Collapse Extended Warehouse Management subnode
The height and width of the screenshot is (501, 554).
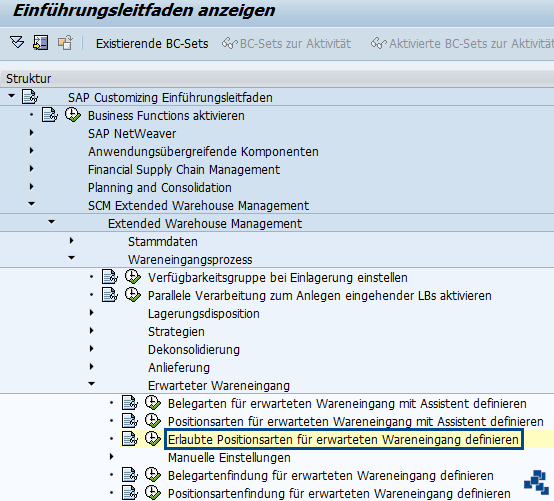pyautogui.click(x=52, y=222)
